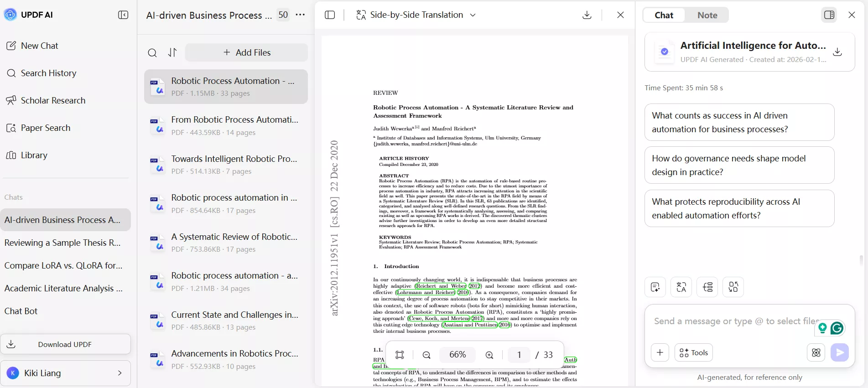868x388 pixels.
Task: Click the page number field showing 1
Action: [519, 355]
